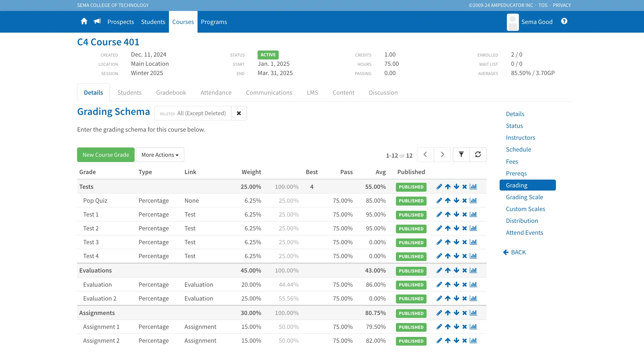Go to previous page arrow
Screen dimensions: 644x358
pos(425,154)
